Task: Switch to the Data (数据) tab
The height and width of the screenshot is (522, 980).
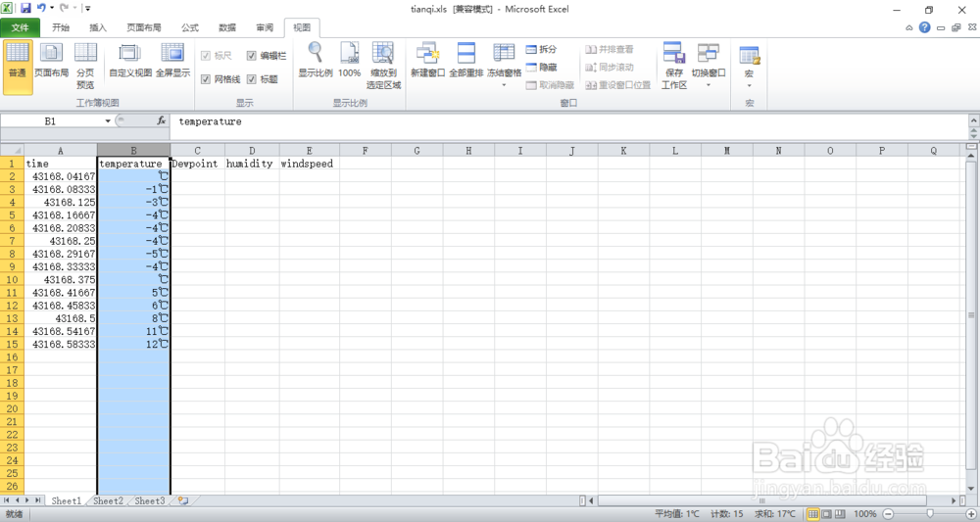Action: tap(227, 27)
